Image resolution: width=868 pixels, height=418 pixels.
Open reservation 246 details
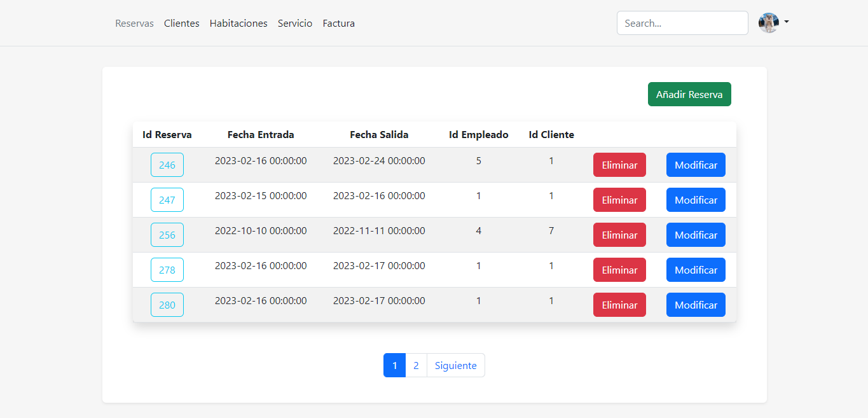[167, 164]
